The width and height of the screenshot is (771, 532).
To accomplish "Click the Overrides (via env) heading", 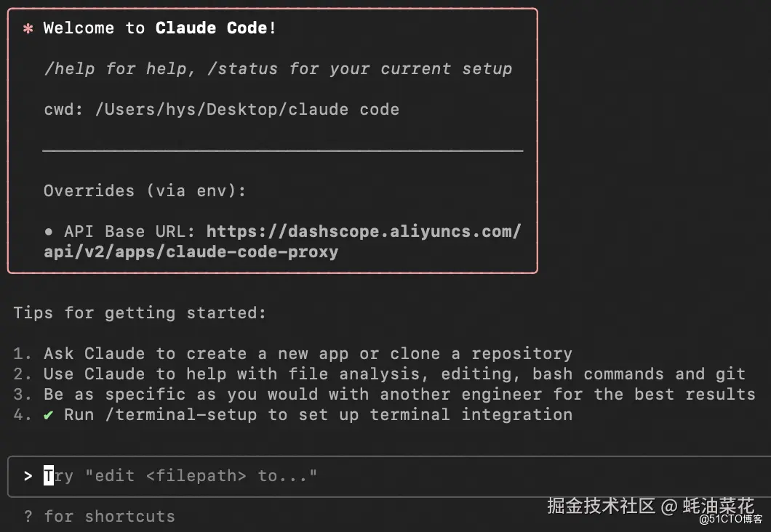I will click(145, 190).
